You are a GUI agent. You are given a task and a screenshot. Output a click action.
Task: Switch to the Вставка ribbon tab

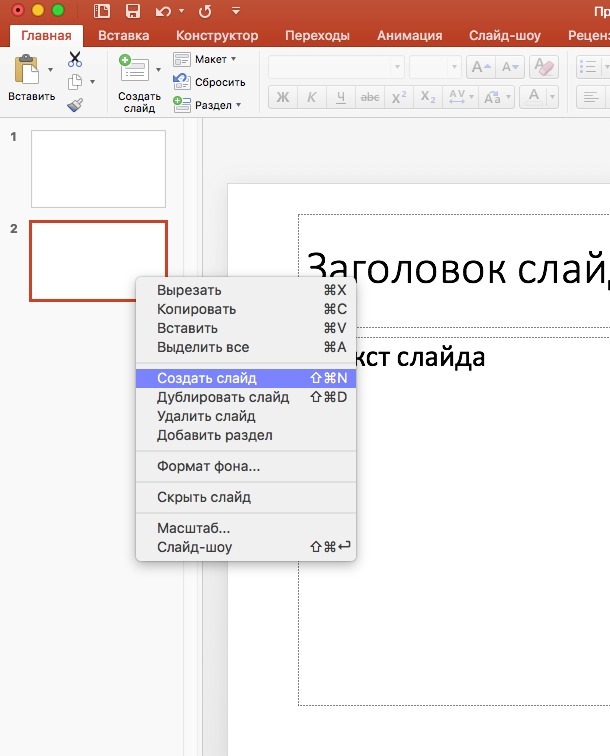pyautogui.click(x=124, y=35)
